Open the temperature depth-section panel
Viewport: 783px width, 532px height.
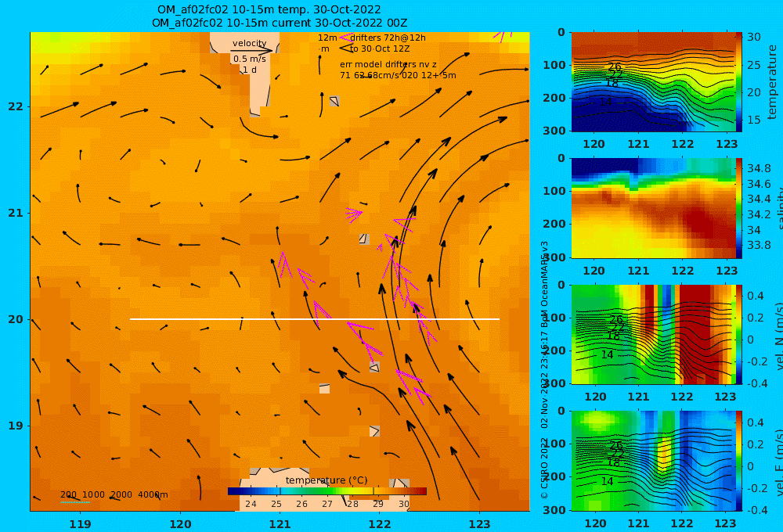click(x=653, y=82)
